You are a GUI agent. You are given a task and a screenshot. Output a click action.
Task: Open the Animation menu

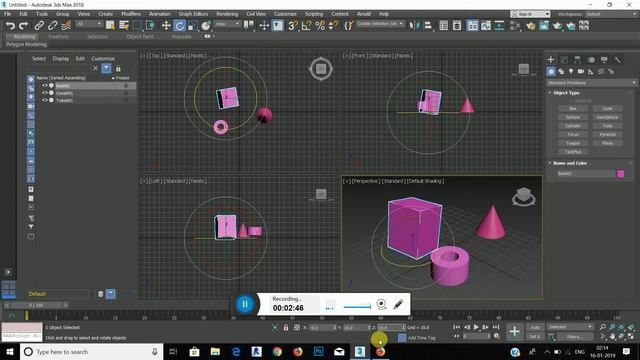pyautogui.click(x=160, y=14)
